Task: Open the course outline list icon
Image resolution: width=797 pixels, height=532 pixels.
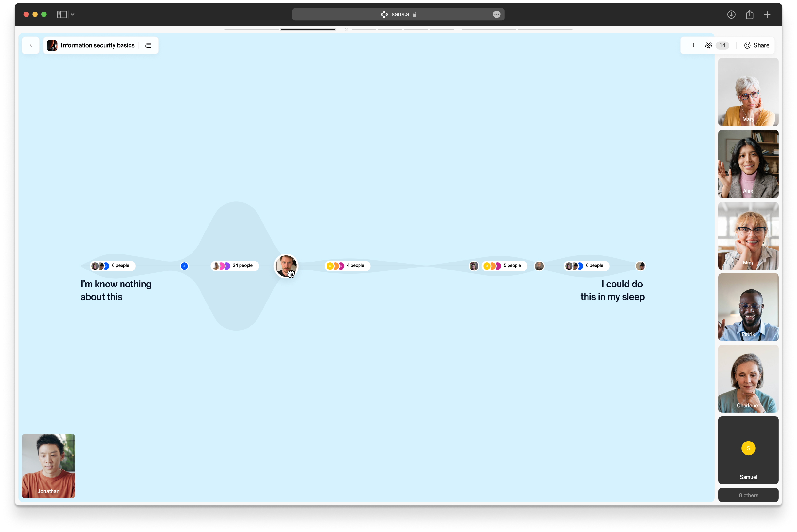Action: [148, 45]
